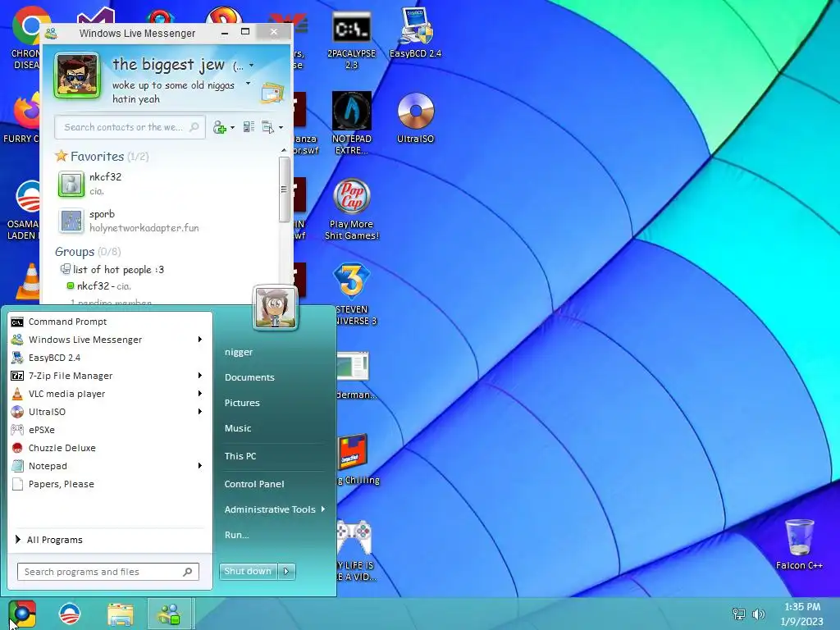
Task: Open the network icon in the system tray
Action: tap(739, 614)
